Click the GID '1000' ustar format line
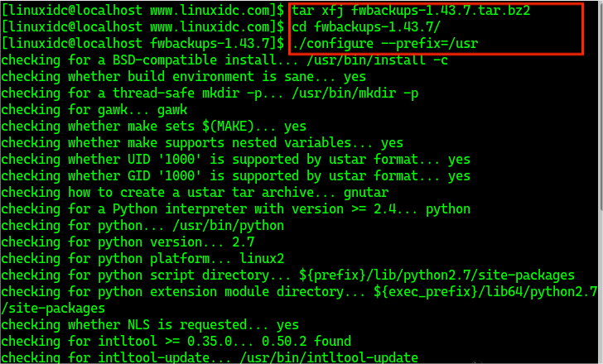 tap(235, 175)
